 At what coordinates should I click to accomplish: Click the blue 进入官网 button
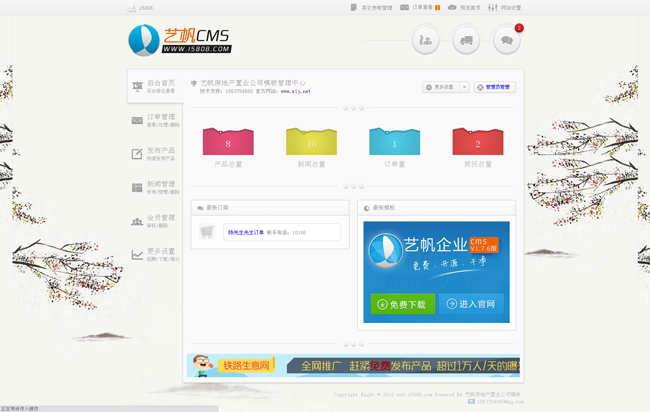471,304
